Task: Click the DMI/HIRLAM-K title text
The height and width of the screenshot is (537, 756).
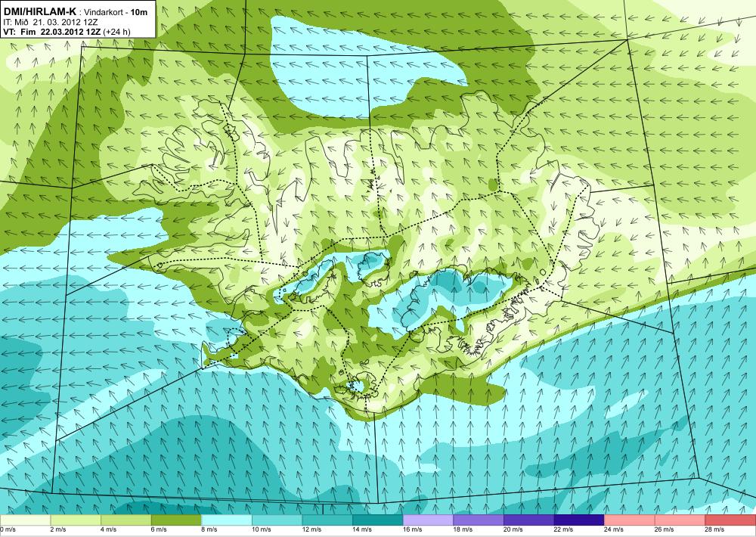Action: [x=39, y=11]
